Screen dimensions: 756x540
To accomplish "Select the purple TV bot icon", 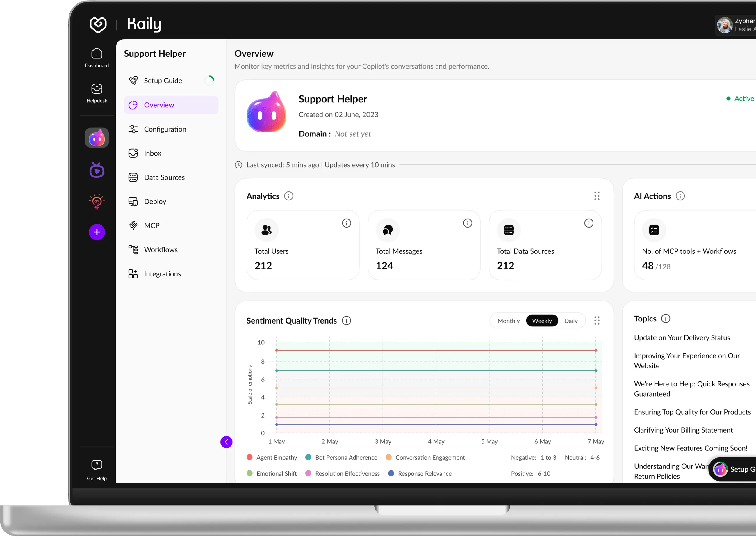I will click(x=97, y=170).
